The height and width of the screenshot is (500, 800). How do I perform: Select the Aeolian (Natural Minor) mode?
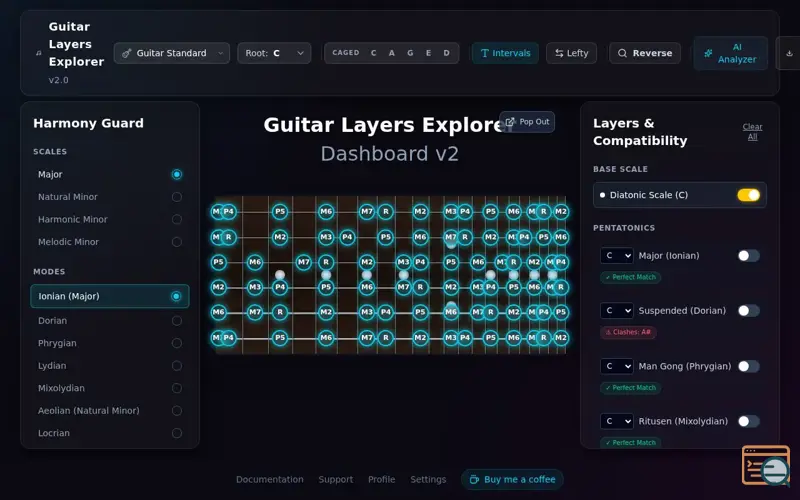[110, 411]
